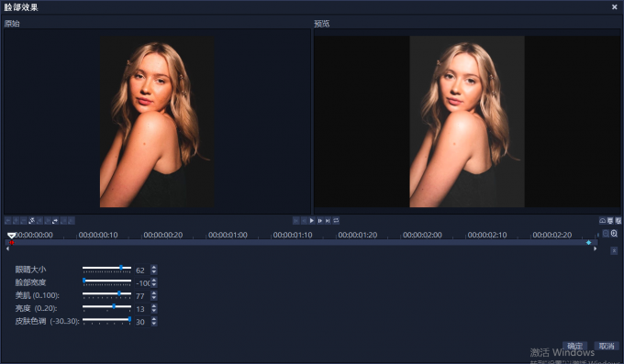Cancel with the 取消 button
Viewport: 624px width, 364px height.
pos(607,346)
